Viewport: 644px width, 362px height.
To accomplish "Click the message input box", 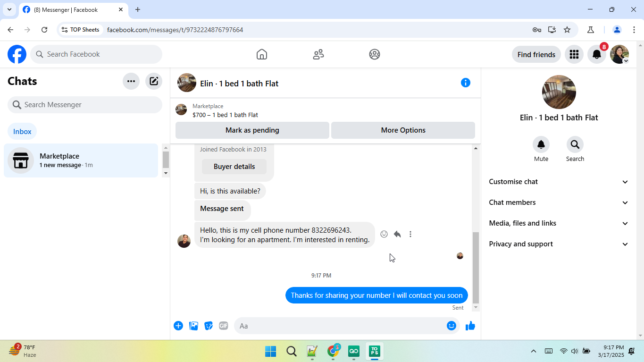I will pyautogui.click(x=348, y=326).
